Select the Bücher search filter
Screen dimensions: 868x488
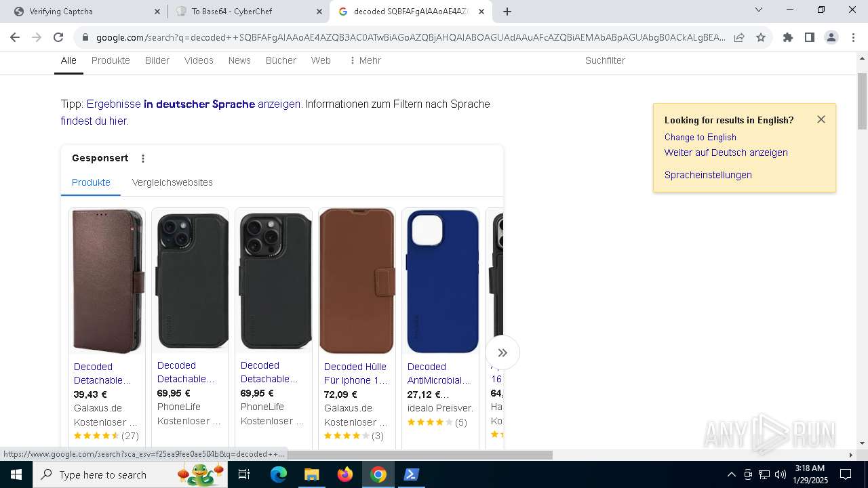click(281, 60)
